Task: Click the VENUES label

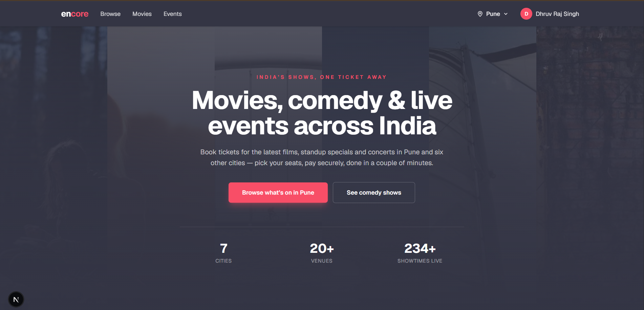Action: point(322,261)
